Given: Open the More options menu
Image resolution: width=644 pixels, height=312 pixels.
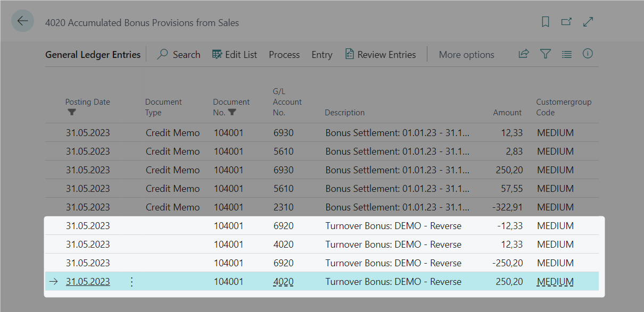Looking at the screenshot, I should tap(466, 54).
